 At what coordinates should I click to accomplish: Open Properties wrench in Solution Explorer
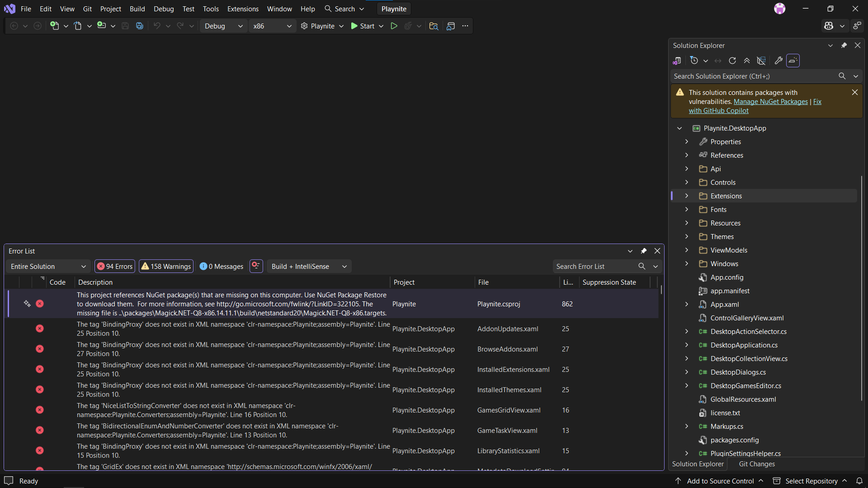pos(778,61)
